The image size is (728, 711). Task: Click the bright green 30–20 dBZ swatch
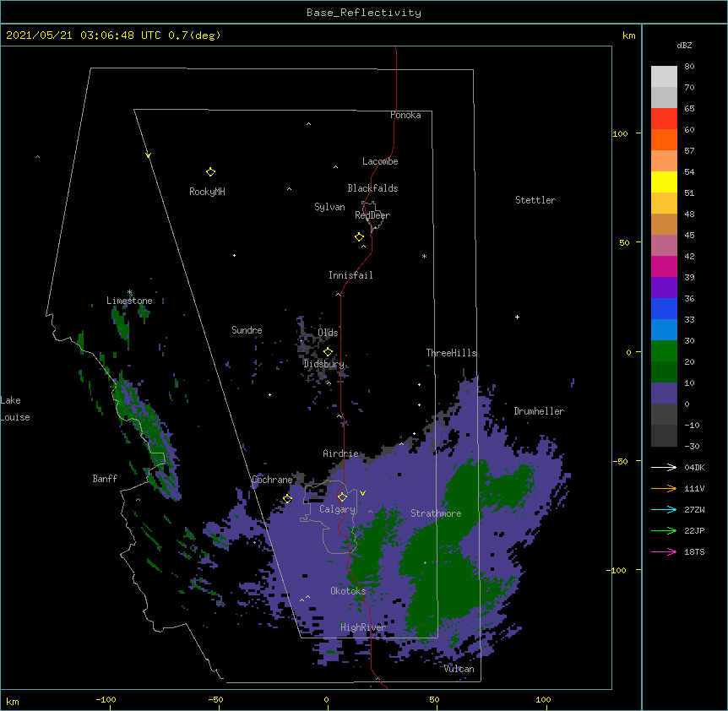pyautogui.click(x=664, y=351)
